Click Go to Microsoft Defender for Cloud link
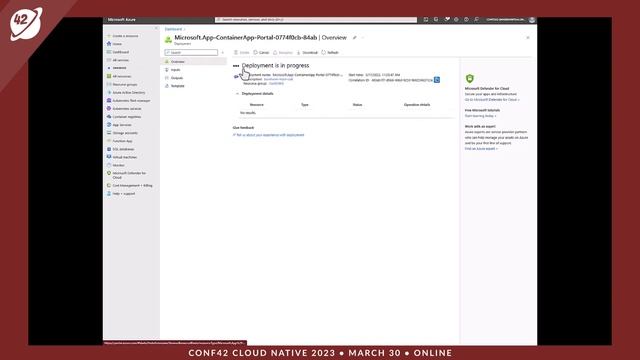Screen dimensions: 640x360 tap(492, 100)
